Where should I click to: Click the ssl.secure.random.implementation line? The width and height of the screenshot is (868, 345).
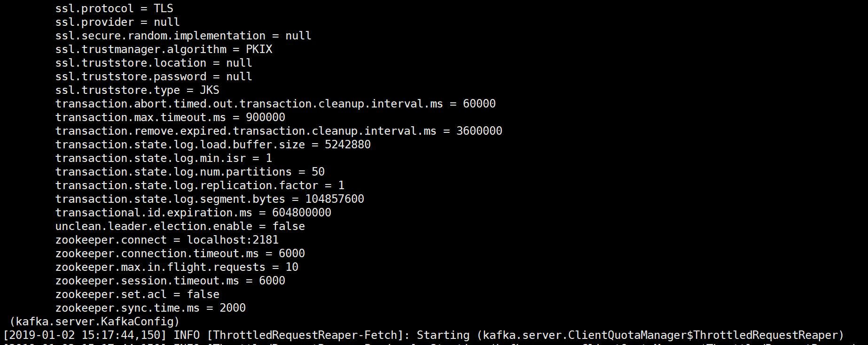[183, 36]
